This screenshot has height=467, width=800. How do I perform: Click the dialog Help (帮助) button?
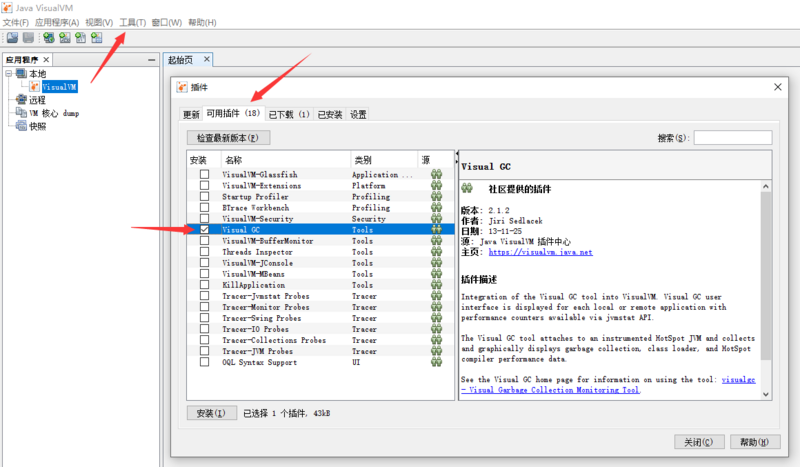click(x=755, y=442)
